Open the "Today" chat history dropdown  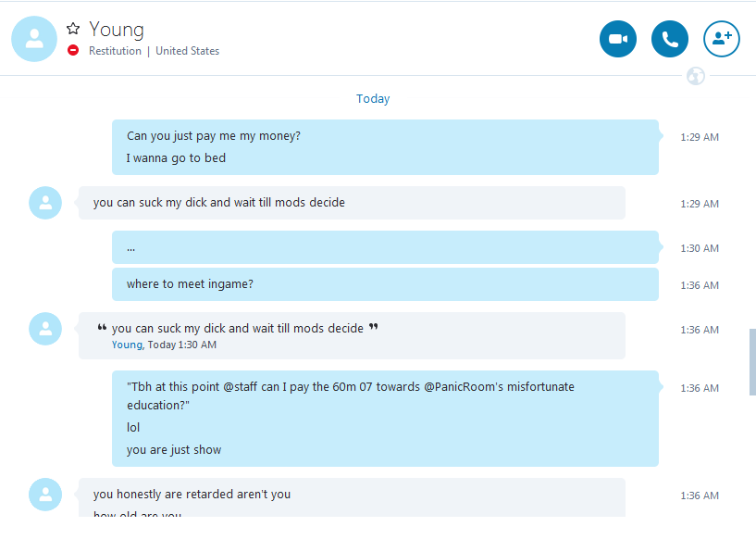tap(373, 99)
